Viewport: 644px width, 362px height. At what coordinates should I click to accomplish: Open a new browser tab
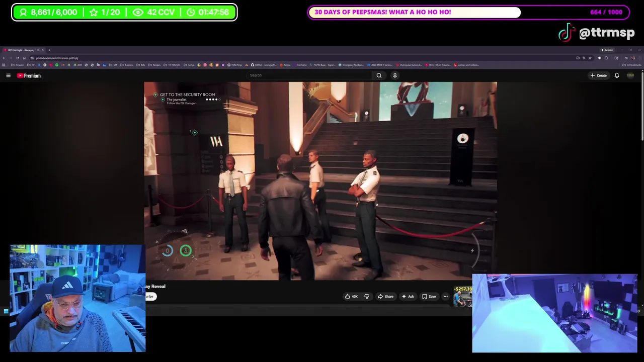tap(49, 50)
